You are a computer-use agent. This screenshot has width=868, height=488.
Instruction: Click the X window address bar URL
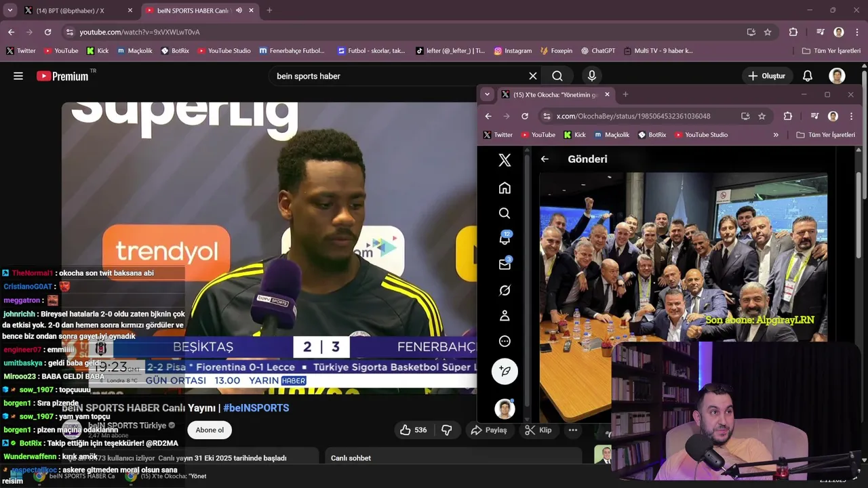[x=633, y=116]
